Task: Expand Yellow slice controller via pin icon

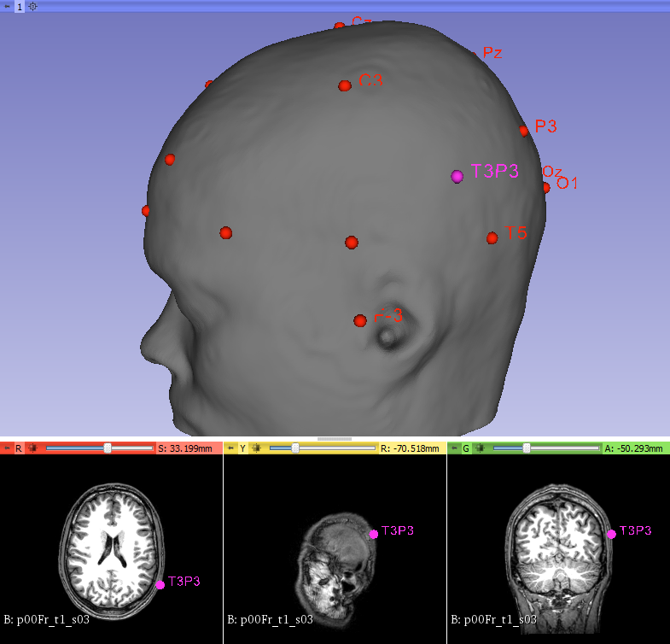Action: [x=230, y=448]
